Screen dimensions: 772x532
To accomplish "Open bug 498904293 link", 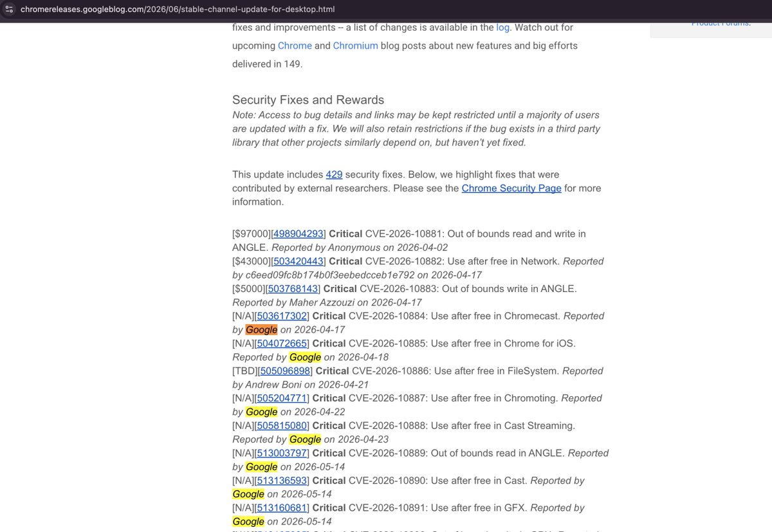I will (x=298, y=234).
